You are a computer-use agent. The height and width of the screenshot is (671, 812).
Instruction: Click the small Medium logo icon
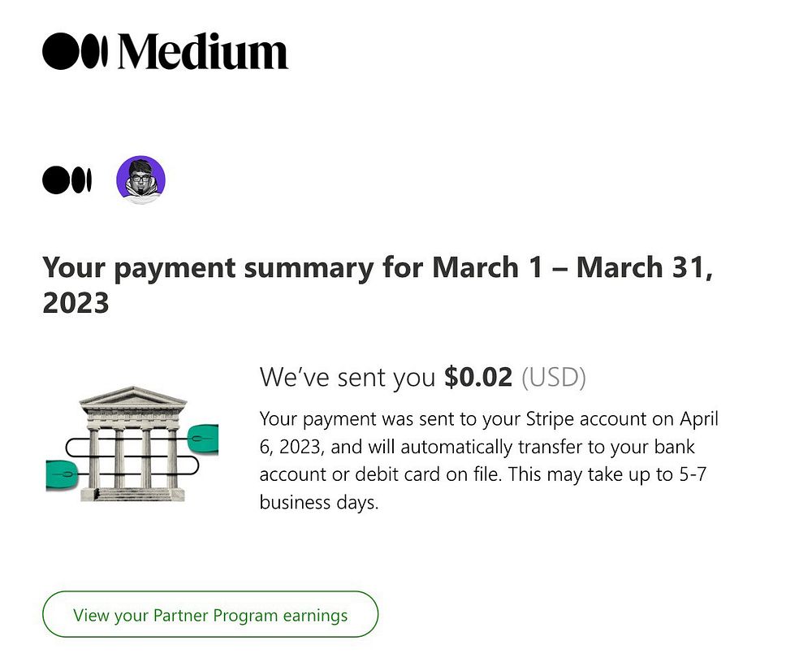67,180
